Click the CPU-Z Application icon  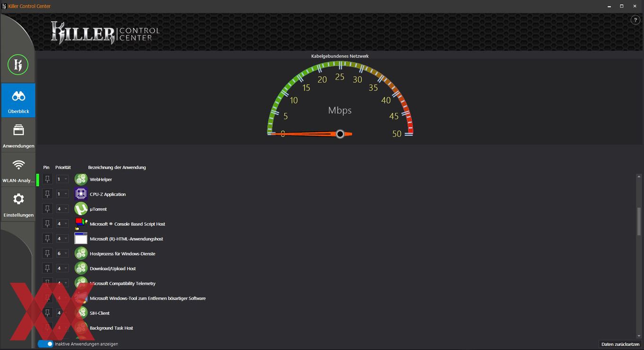coord(81,194)
